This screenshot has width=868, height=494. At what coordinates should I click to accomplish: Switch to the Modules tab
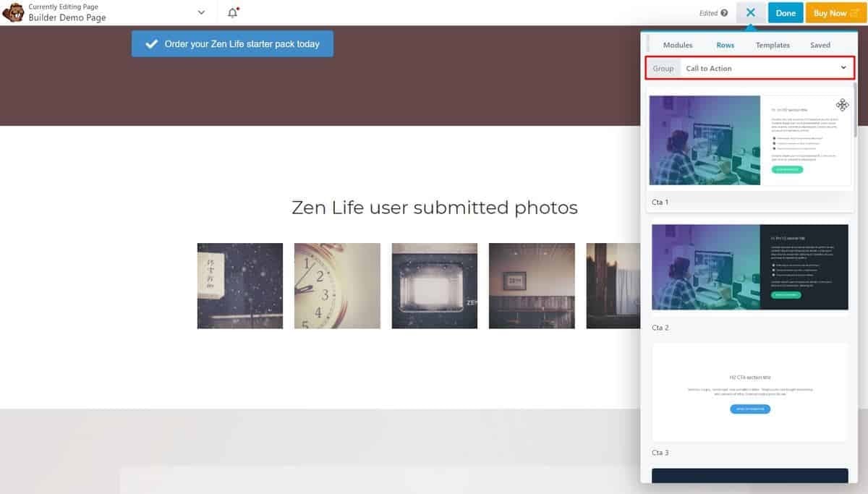click(677, 44)
